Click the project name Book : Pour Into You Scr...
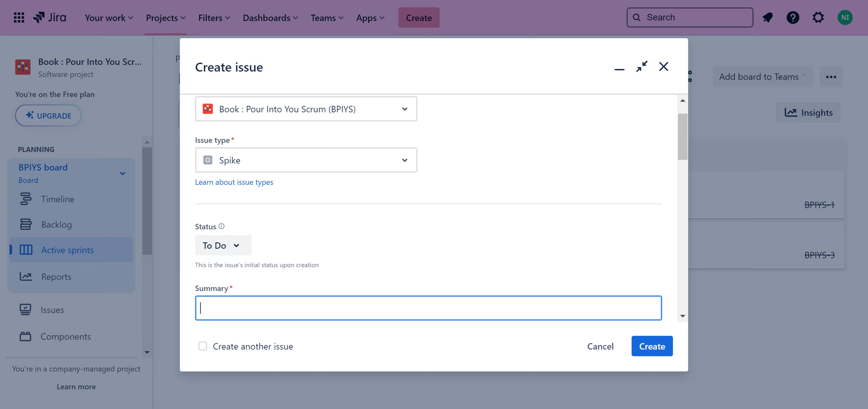The image size is (868, 409). 90,62
